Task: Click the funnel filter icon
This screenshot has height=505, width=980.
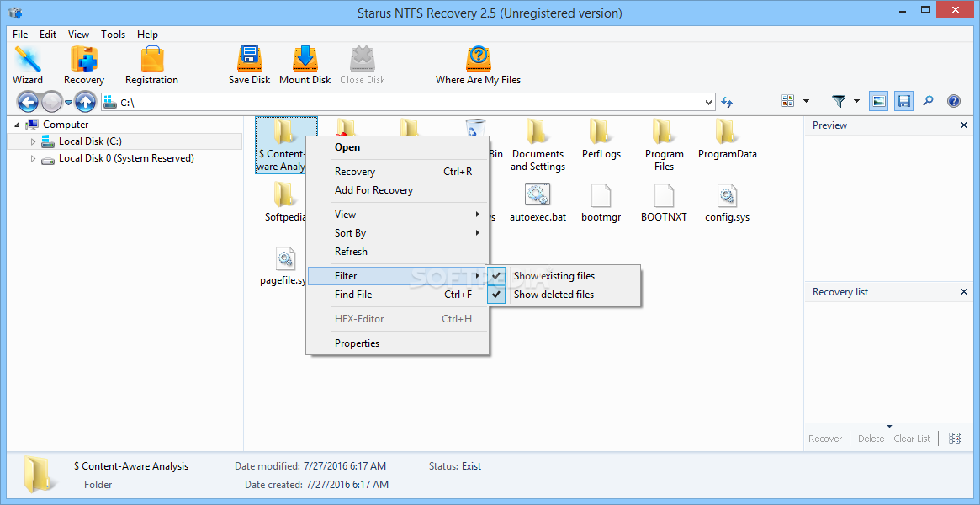Action: pyautogui.click(x=839, y=101)
